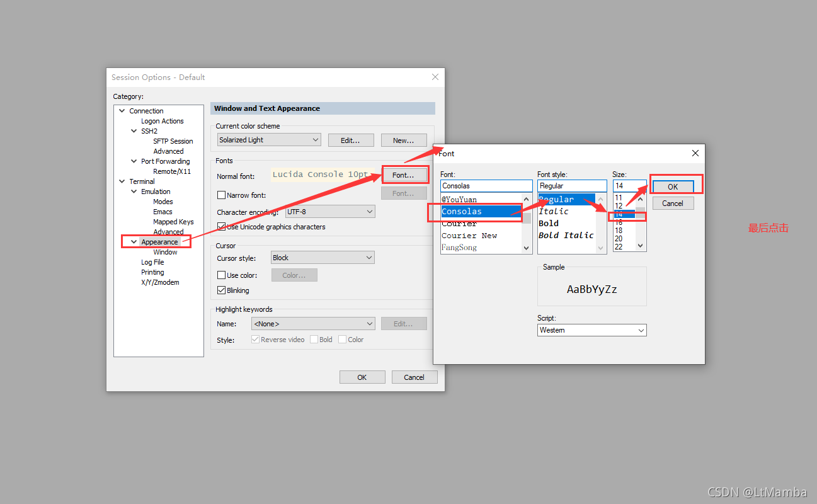Collapse the Terminal tree node
Viewport: 817px width, 504px height.
tap(122, 181)
